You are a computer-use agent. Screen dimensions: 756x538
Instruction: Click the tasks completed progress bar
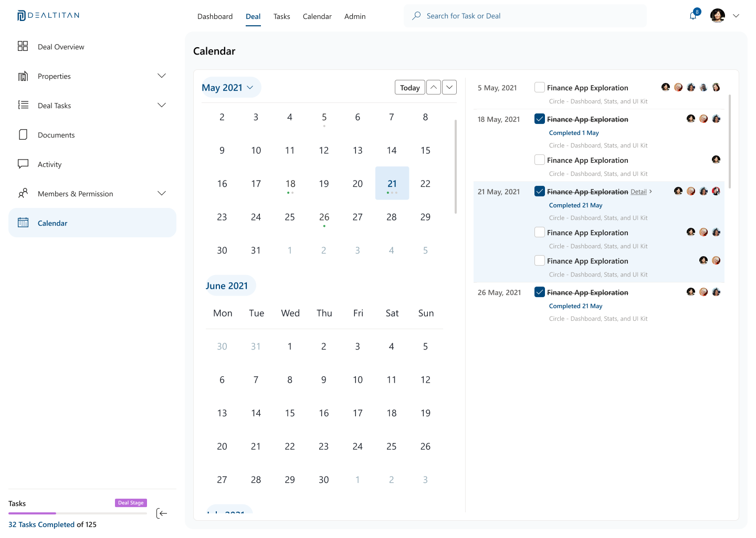tap(77, 513)
